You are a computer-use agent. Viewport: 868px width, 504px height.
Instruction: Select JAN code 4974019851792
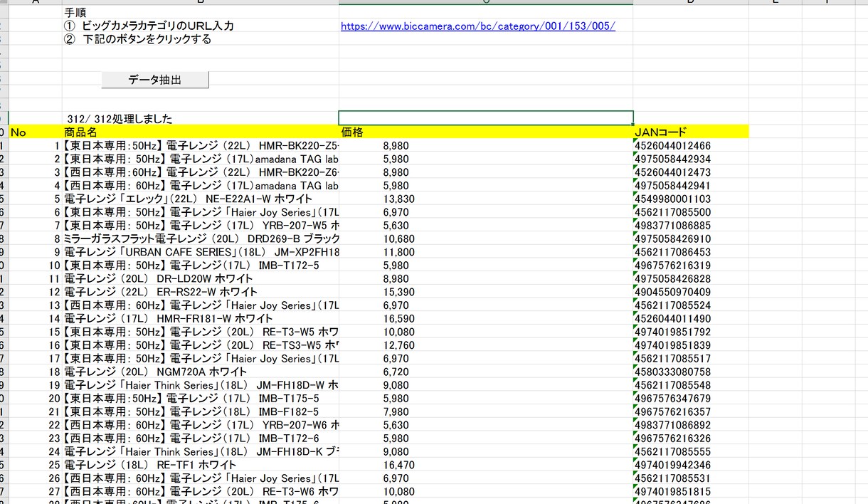click(x=691, y=332)
